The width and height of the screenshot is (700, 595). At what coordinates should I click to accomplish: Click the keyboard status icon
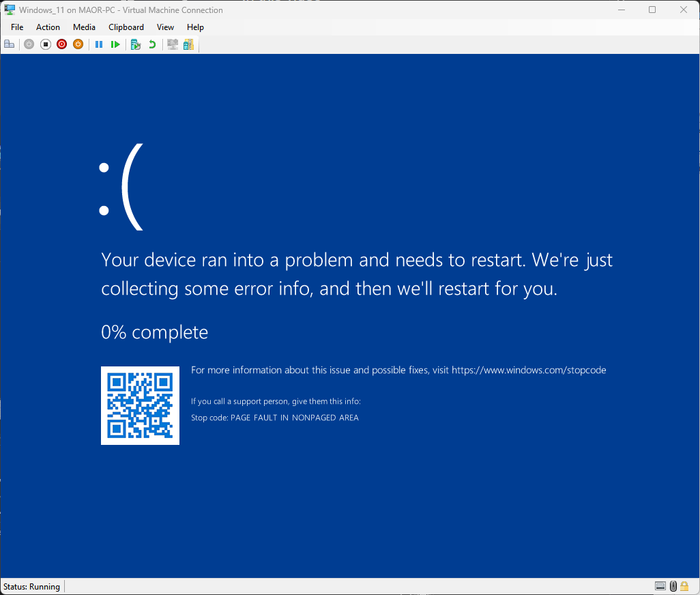coord(660,585)
